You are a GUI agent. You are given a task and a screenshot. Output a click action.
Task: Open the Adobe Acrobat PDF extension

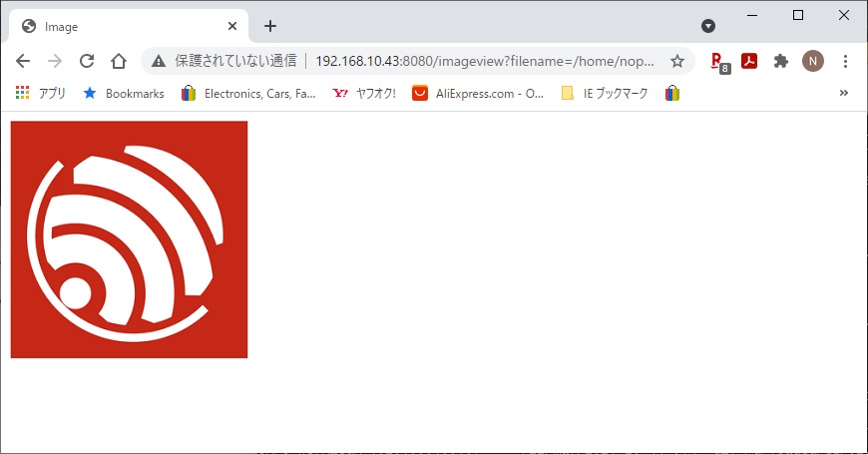749,61
